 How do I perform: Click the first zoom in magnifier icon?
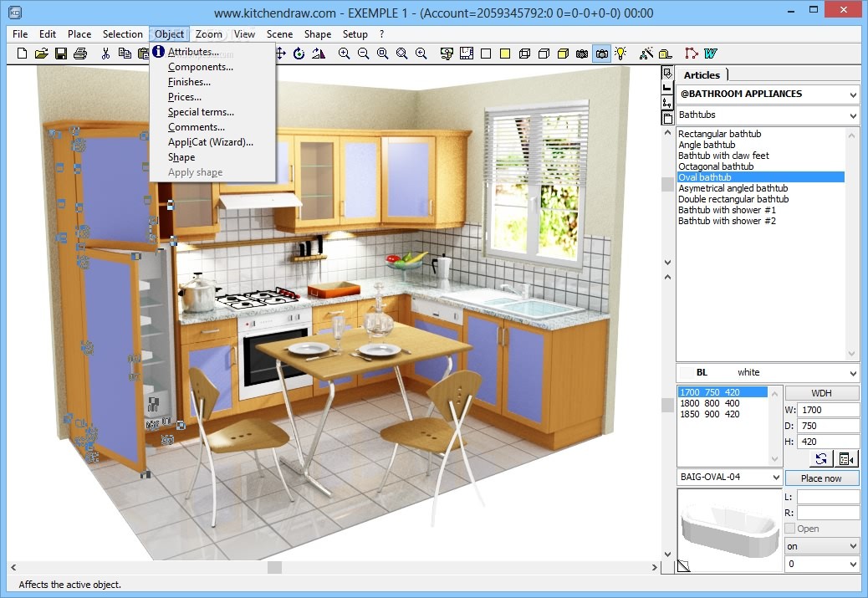tap(344, 54)
